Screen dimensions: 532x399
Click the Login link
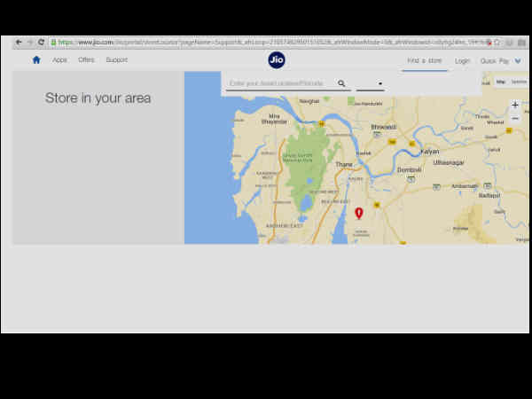462,60
